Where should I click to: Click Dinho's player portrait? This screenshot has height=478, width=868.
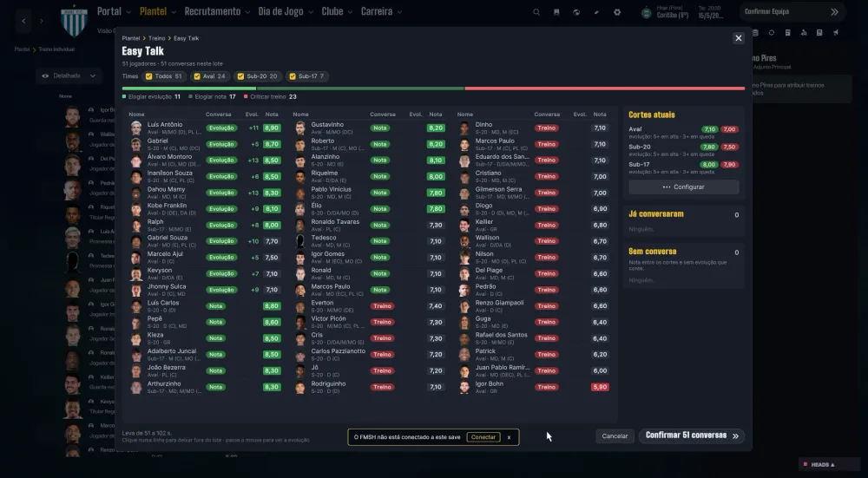click(464, 128)
